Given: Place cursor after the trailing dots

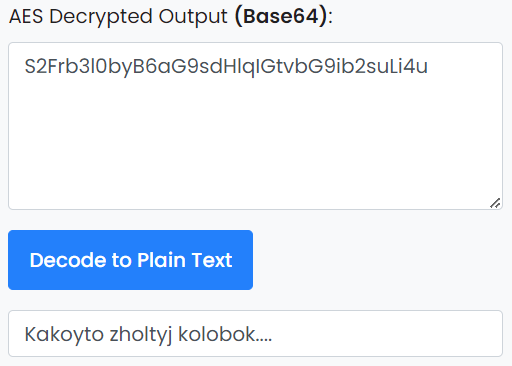Looking at the screenshot, I should coord(273,334).
